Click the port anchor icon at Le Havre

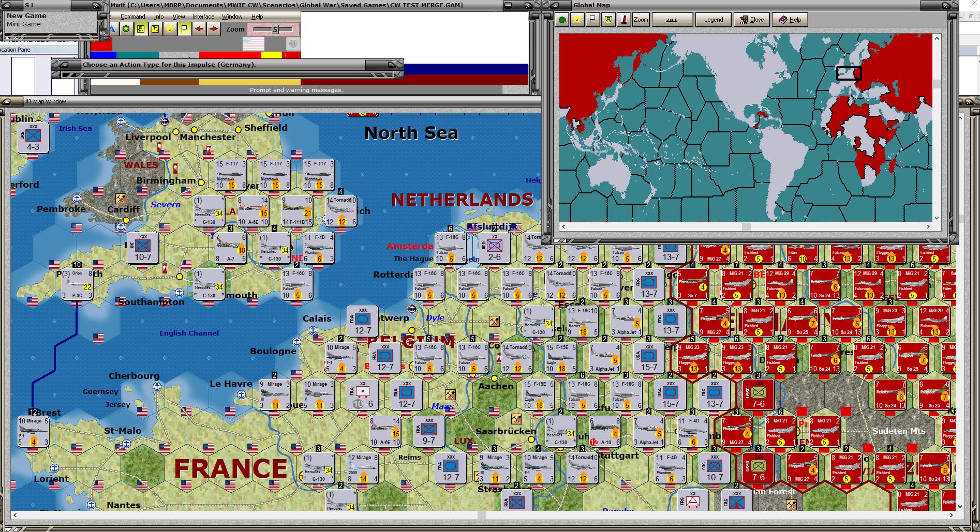(241, 394)
